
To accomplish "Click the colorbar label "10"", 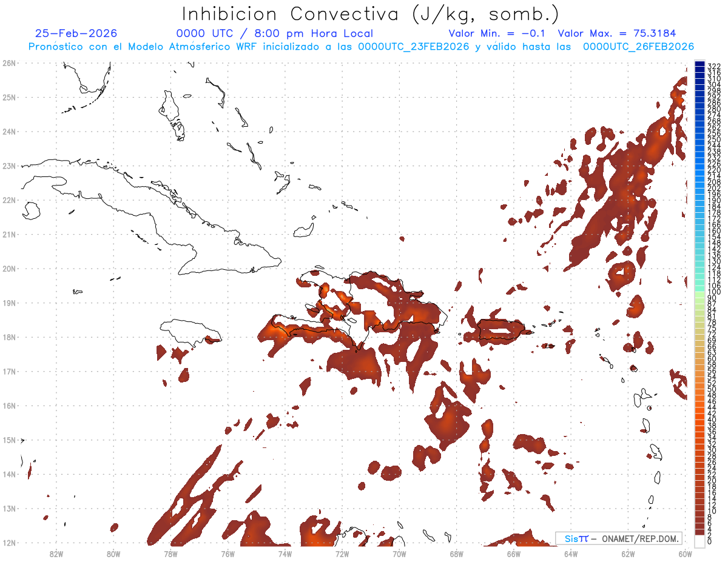I will 712,511.
